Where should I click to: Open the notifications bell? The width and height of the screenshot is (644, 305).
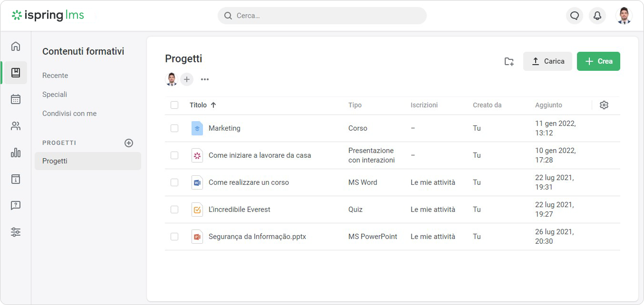tap(597, 16)
